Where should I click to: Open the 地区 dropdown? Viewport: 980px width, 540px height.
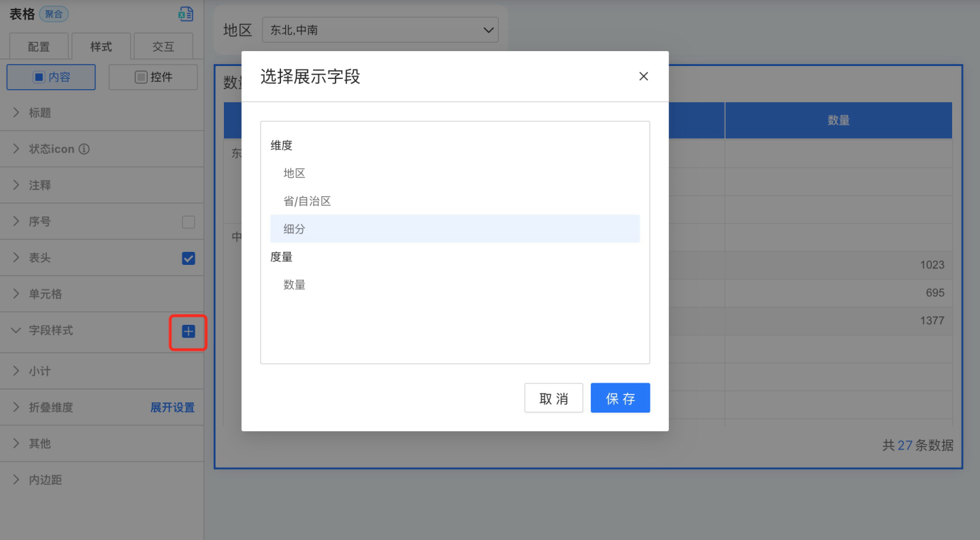pos(380,30)
